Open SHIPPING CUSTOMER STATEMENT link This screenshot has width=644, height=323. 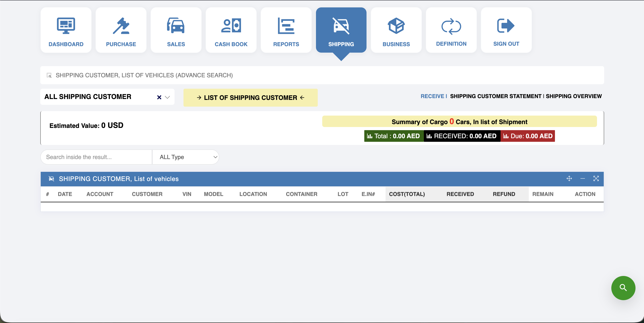click(x=495, y=96)
